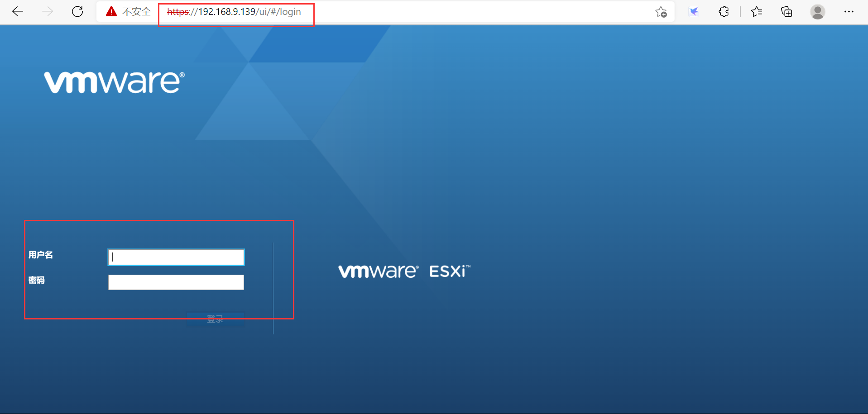The height and width of the screenshot is (414, 868).
Task: Click the 密码 label
Action: (37, 280)
